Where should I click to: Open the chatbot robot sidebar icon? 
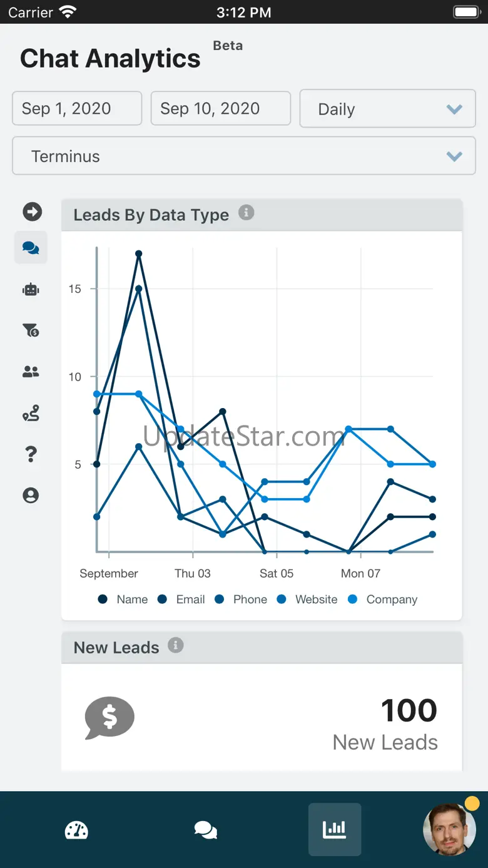[x=31, y=289]
